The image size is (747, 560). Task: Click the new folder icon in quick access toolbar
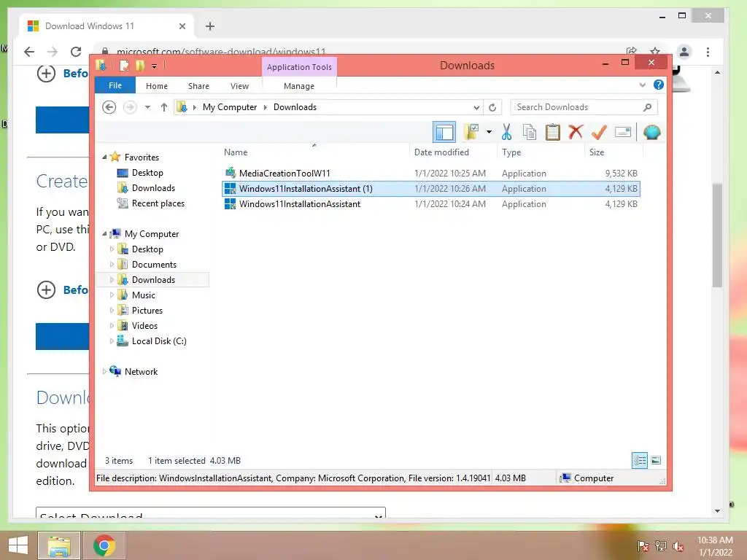pos(140,65)
